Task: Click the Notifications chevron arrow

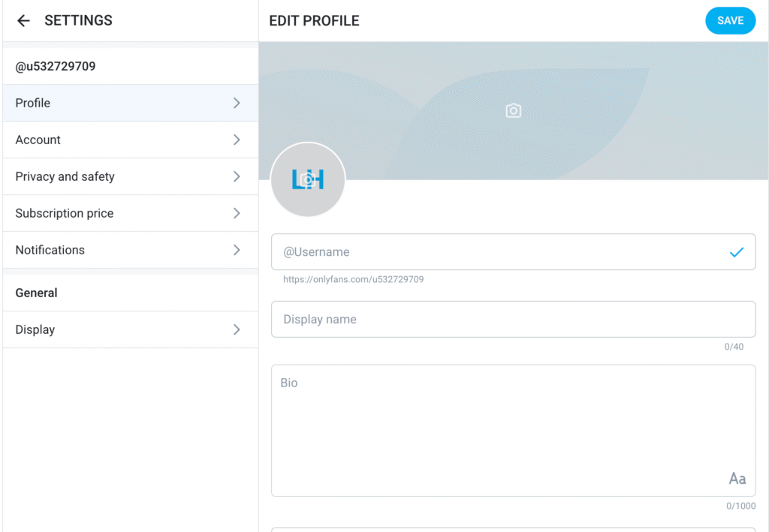Action: [x=237, y=250]
